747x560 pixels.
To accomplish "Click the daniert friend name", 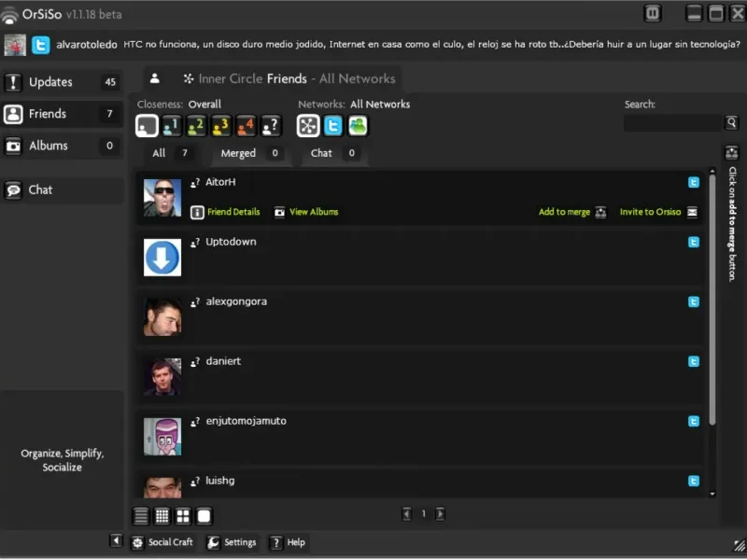I will coord(223,361).
